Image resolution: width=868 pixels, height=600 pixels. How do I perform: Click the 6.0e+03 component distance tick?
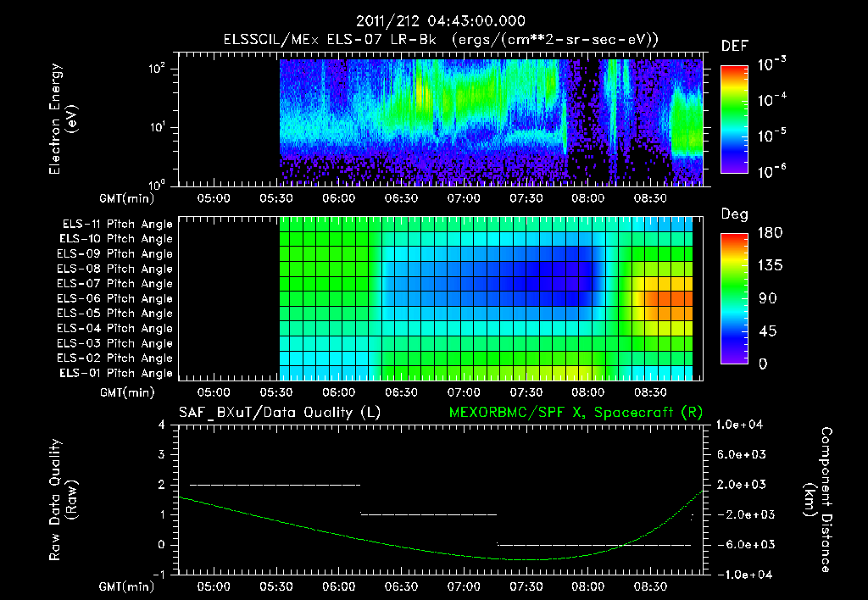[x=742, y=454]
